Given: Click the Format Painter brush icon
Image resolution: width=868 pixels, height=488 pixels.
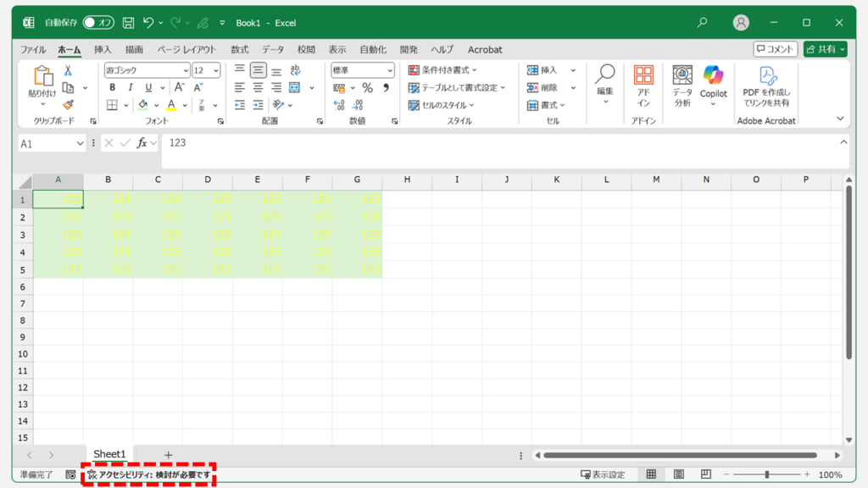Looking at the screenshot, I should pyautogui.click(x=68, y=105).
